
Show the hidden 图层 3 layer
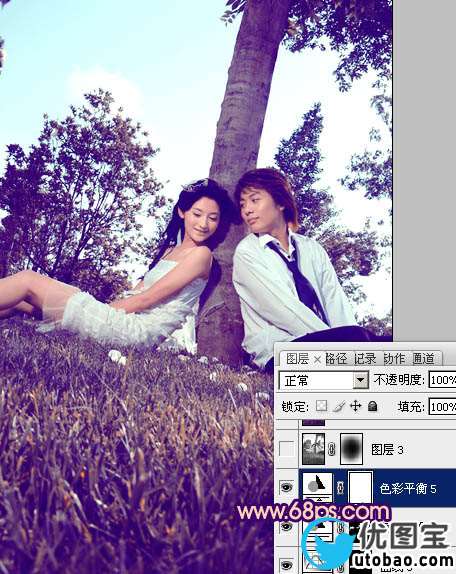[286, 449]
